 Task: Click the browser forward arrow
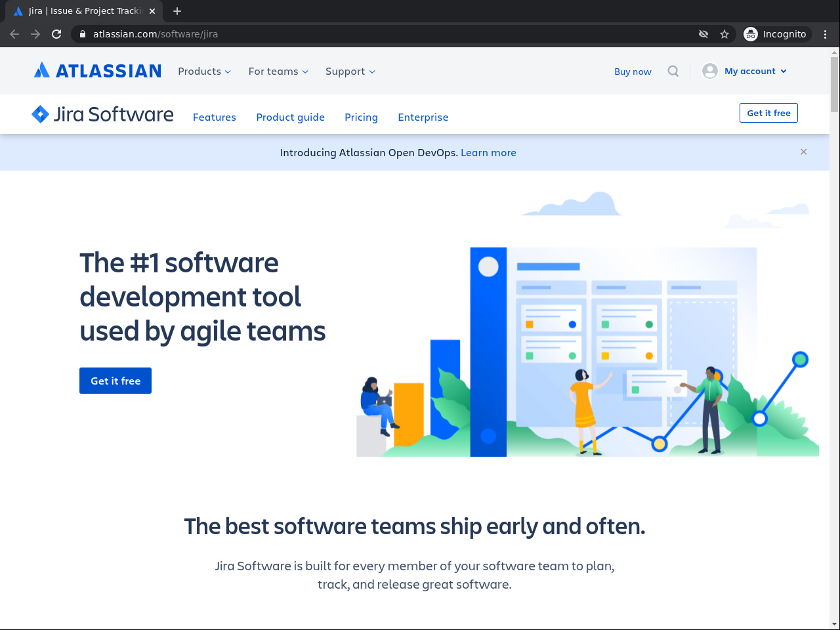point(35,34)
